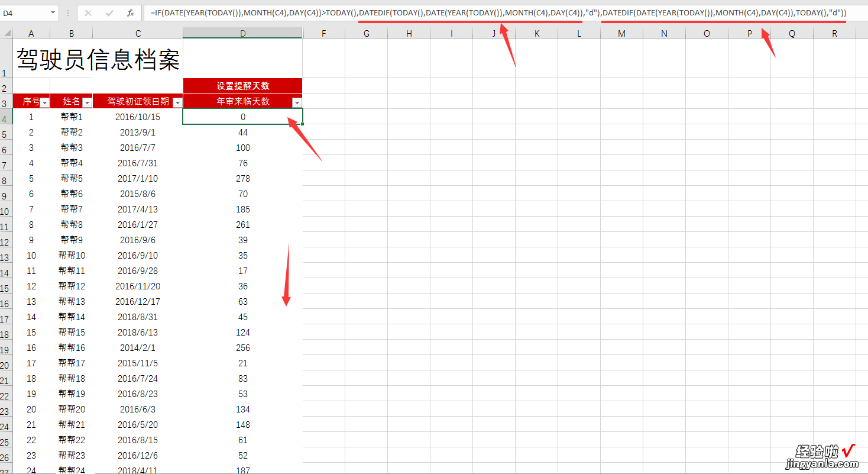This screenshot has width=868, height=474.
Task: Click the Insert Function fx icon
Action: 130,12
